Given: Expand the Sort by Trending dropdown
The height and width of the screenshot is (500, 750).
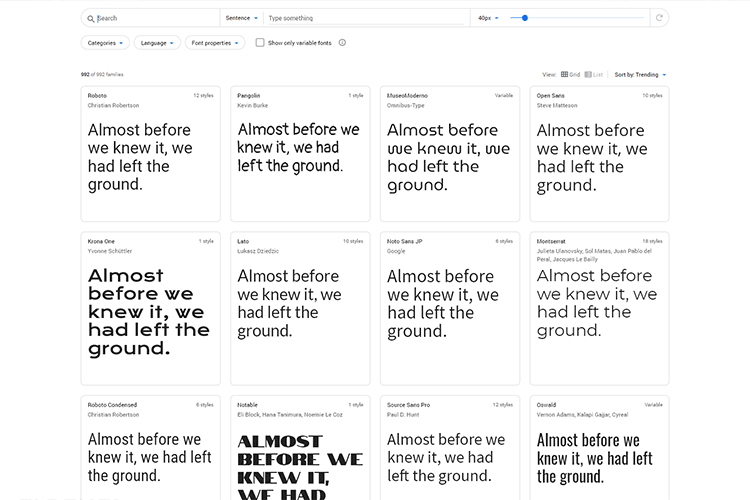Looking at the screenshot, I should pyautogui.click(x=640, y=74).
